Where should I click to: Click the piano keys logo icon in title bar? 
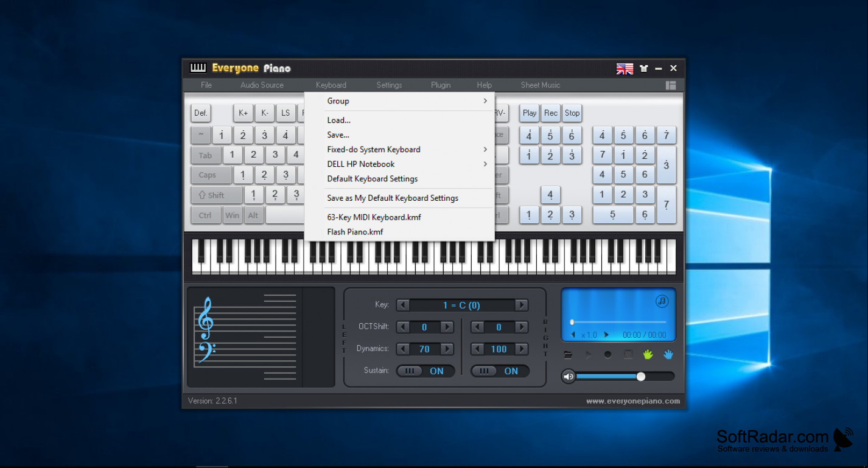click(x=198, y=68)
